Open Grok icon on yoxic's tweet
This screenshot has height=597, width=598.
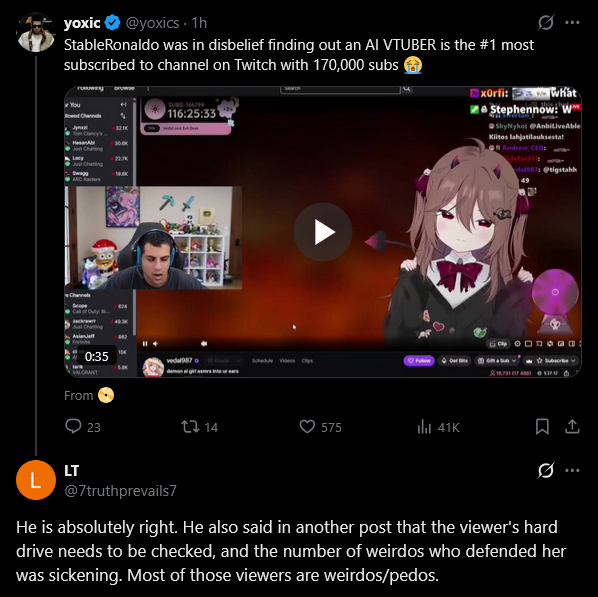click(x=546, y=23)
